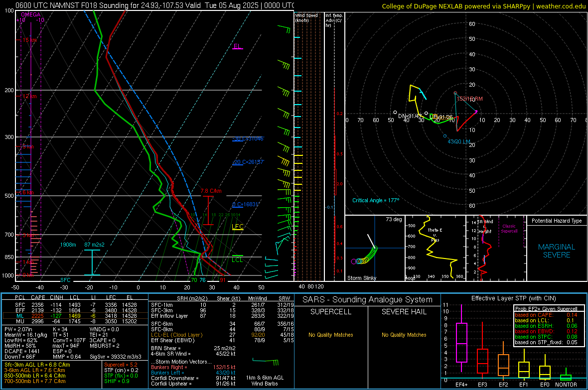Click the 43/20 LM hodograph marker label
This screenshot has width=588, height=390.
pos(459,141)
